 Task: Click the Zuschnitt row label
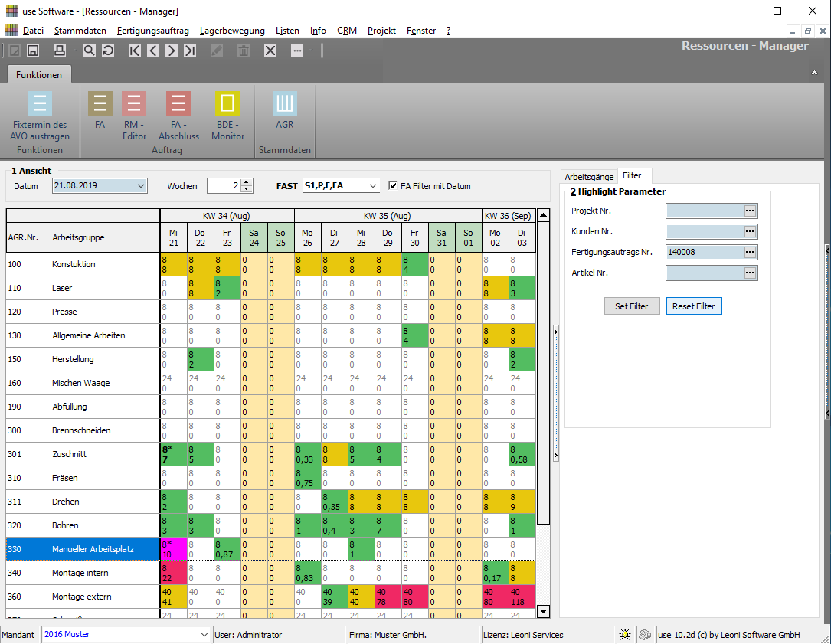pos(69,454)
